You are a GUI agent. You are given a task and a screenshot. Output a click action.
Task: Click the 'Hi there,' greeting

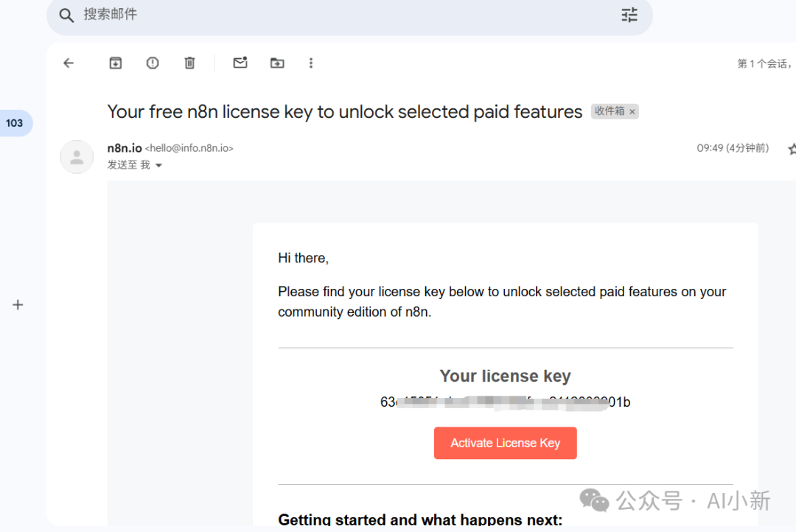(x=303, y=258)
